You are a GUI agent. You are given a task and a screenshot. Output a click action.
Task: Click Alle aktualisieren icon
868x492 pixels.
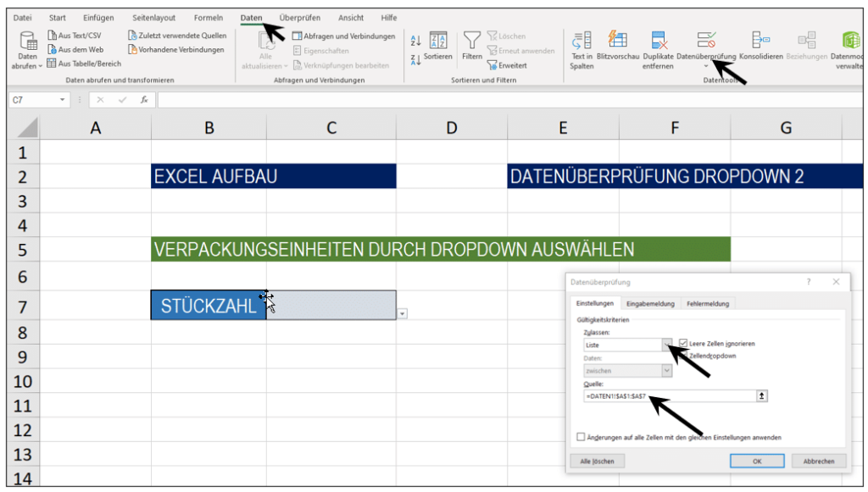pos(265,41)
